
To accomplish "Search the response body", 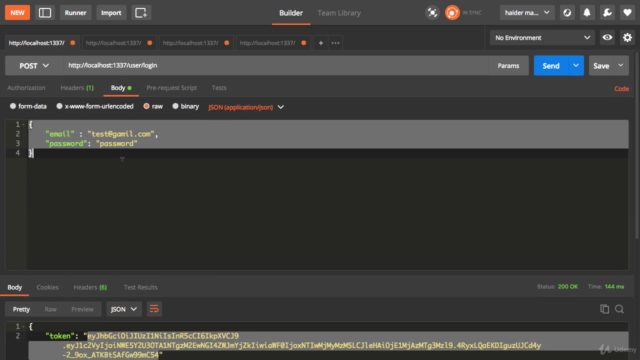I will (620, 309).
